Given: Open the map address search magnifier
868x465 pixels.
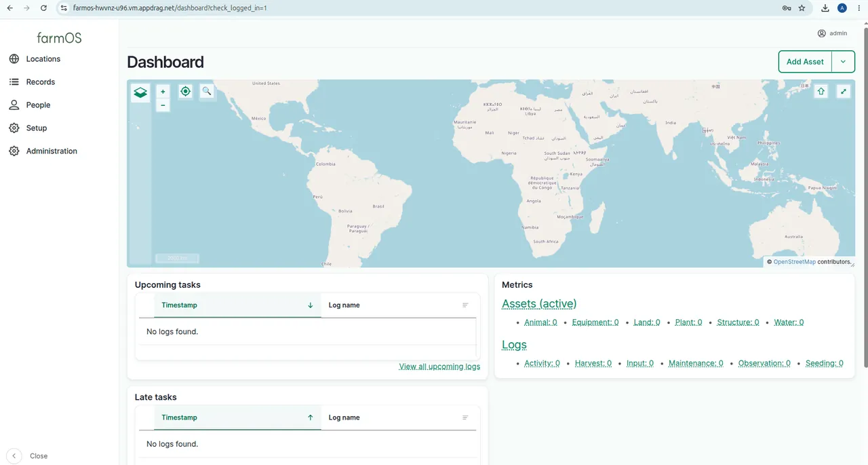Looking at the screenshot, I should (x=207, y=91).
